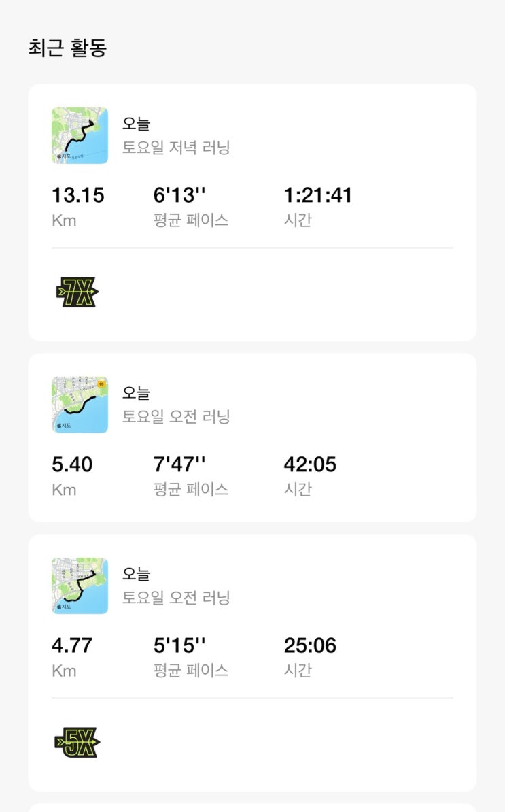Tap the 4.77 Km distance value
Screen dimensions: 505x812
72,646
